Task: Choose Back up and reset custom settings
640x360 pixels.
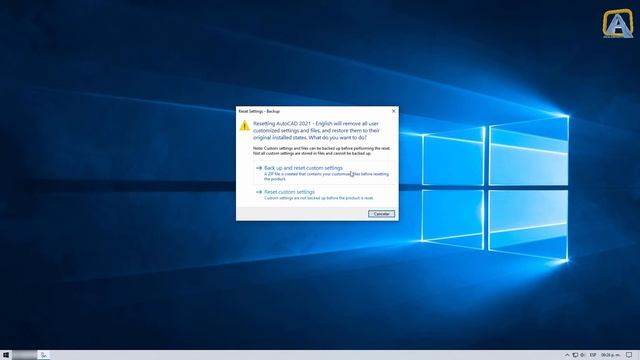Action: pos(324,173)
